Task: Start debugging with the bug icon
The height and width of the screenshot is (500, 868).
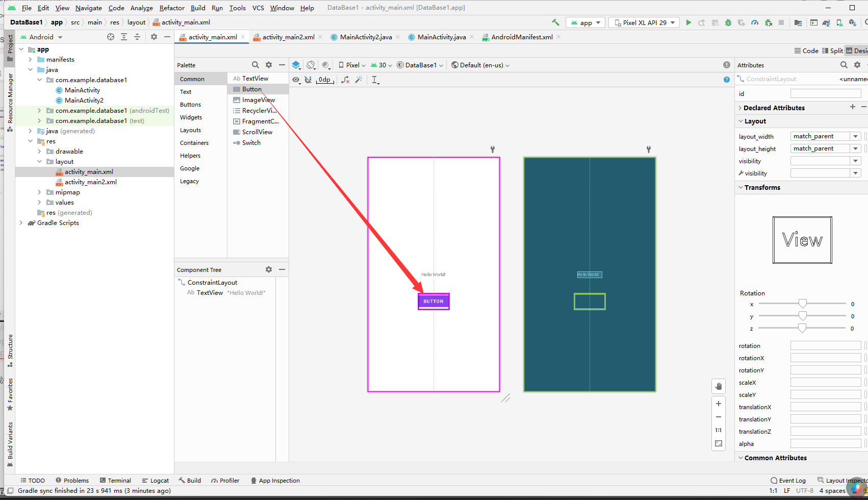Action: tap(728, 22)
